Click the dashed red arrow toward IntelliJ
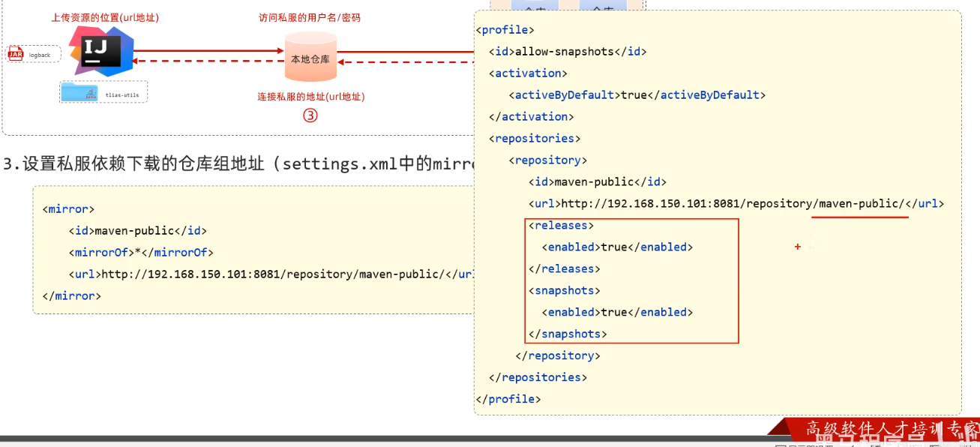Image resolution: width=980 pixels, height=447 pixels. pos(210,62)
